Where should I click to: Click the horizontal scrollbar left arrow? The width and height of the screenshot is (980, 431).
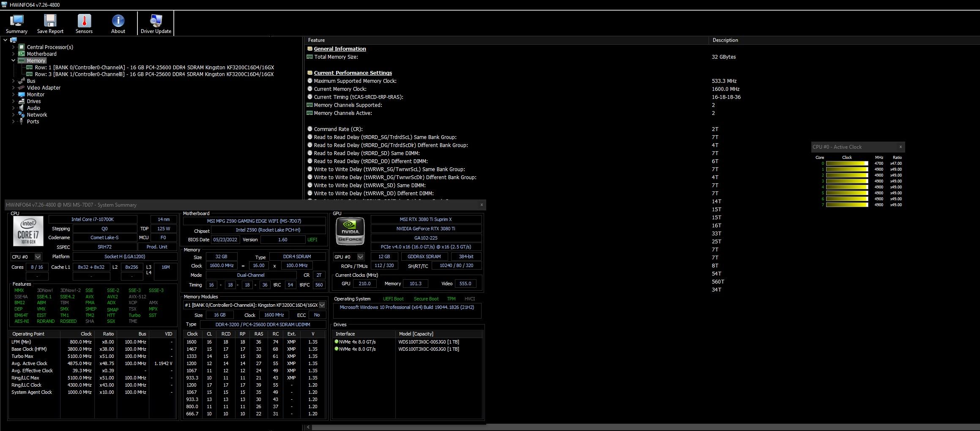(308, 427)
